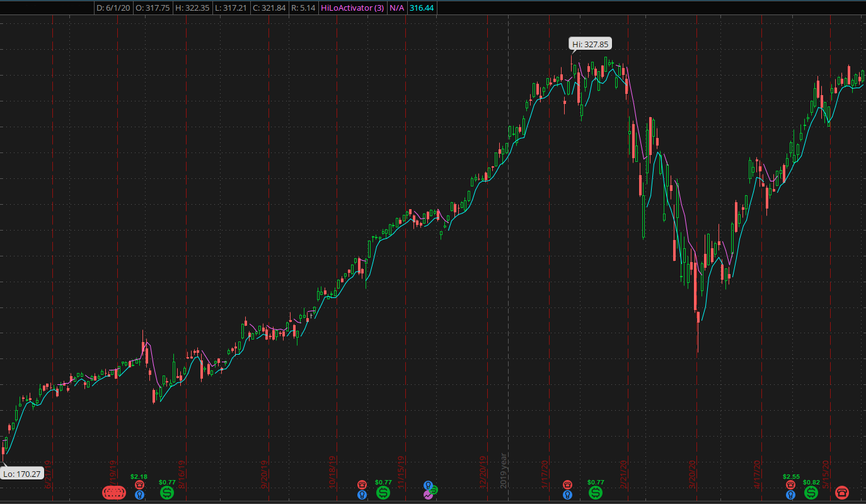Click the red clustered events icon near 7/19/19

pos(114,492)
